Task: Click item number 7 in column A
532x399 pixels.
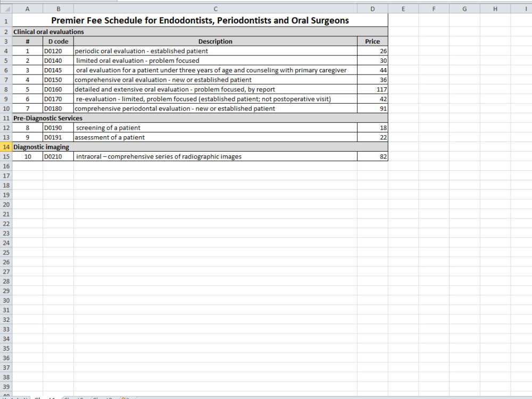Action: click(28, 109)
